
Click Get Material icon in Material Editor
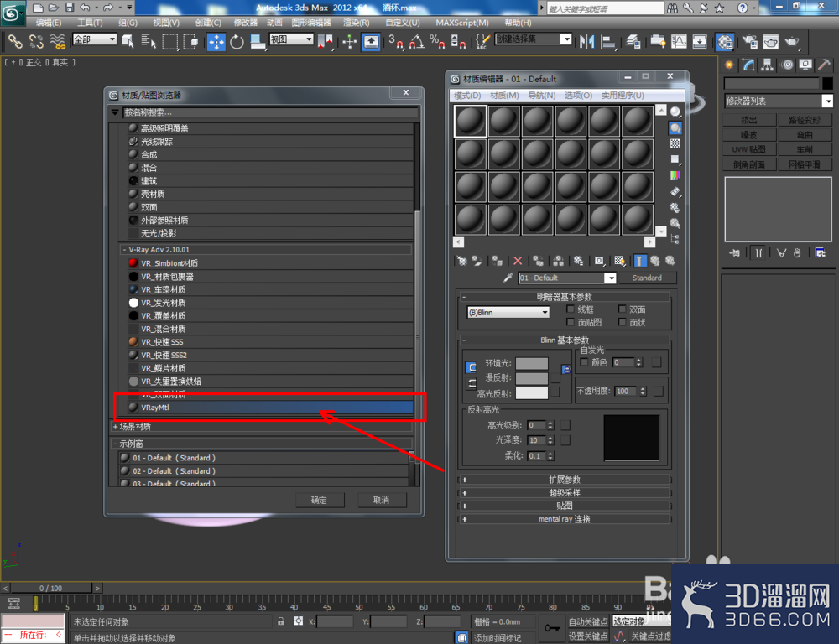point(461,261)
